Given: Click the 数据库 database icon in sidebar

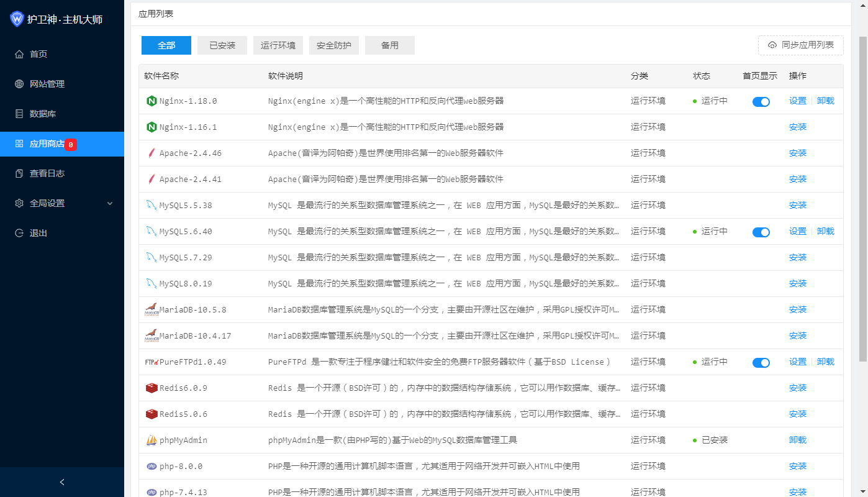Looking at the screenshot, I should tap(19, 114).
